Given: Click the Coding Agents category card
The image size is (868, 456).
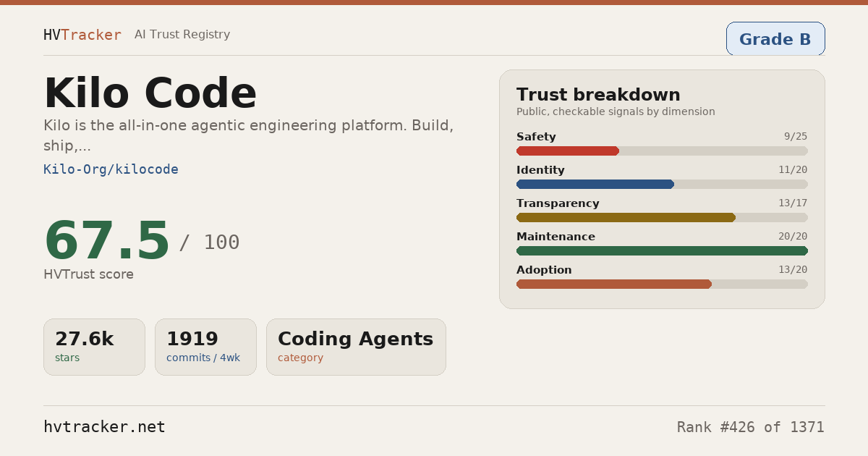Looking at the screenshot, I should coord(356,347).
